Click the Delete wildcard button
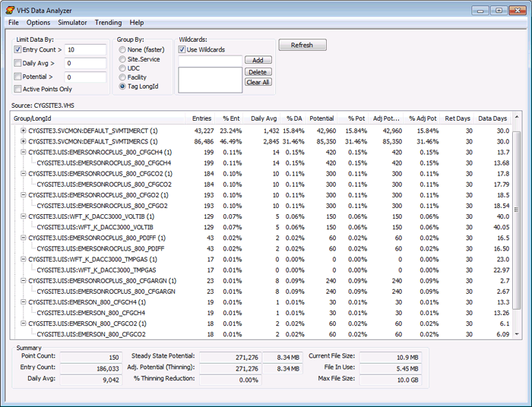 point(258,72)
